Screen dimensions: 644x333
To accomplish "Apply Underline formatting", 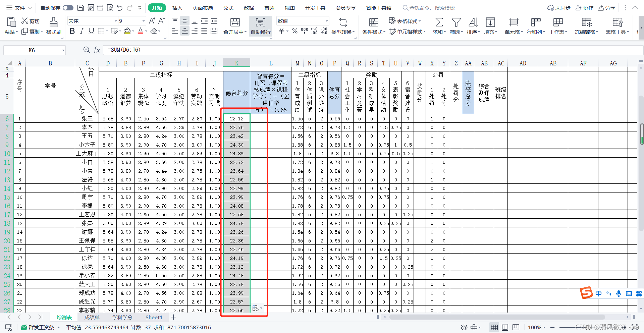I will click(x=91, y=31).
